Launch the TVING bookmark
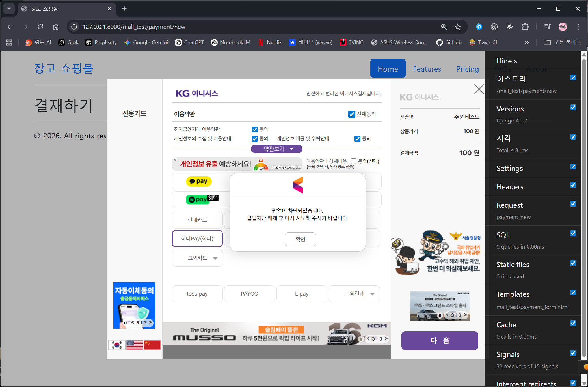The image size is (588, 387). [351, 42]
